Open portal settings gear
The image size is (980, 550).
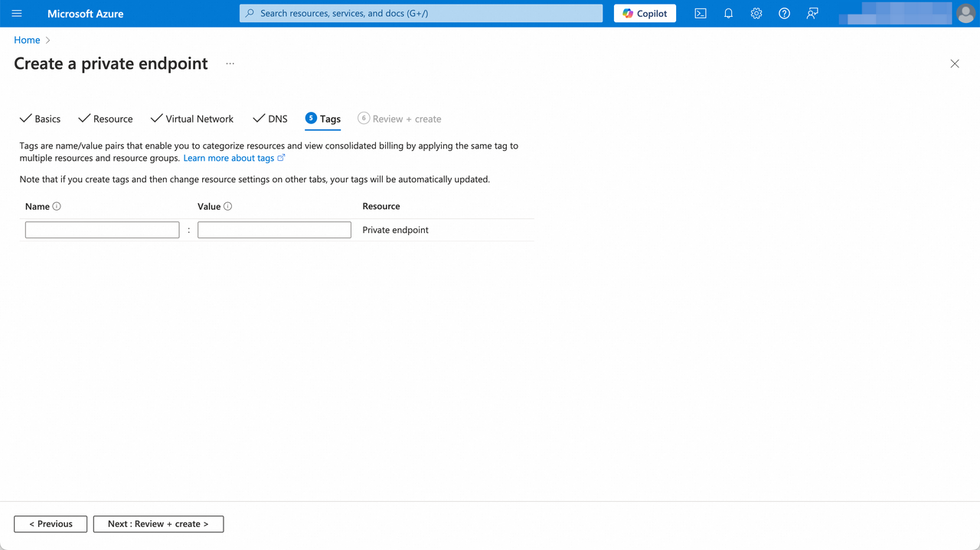[x=756, y=13]
